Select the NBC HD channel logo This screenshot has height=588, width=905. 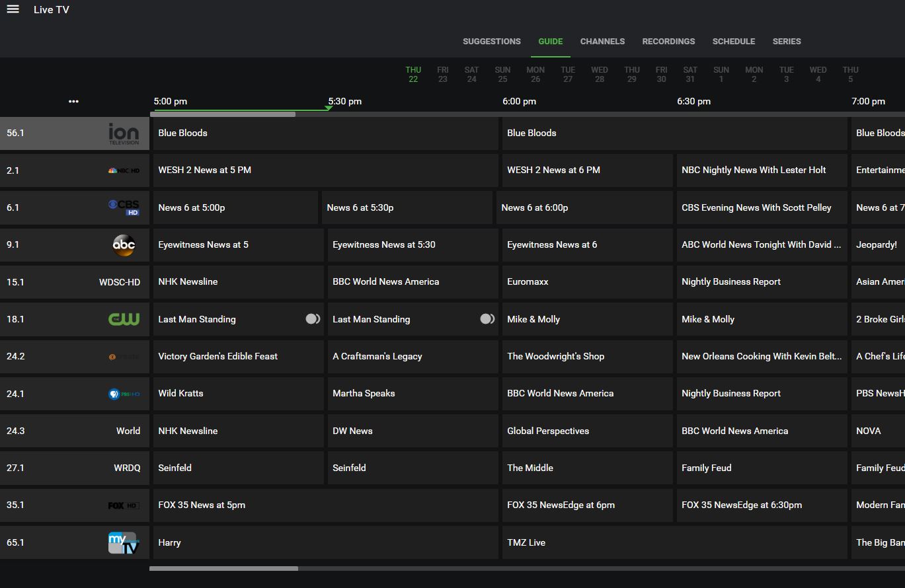click(x=124, y=170)
